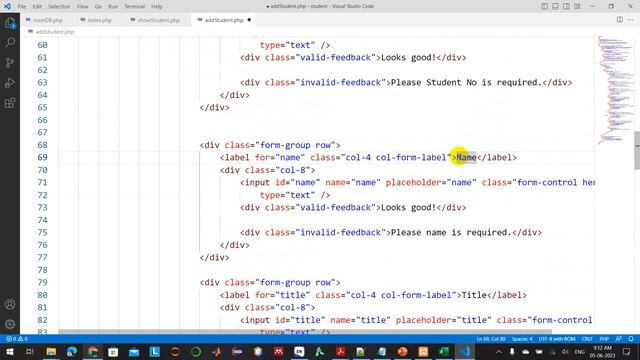This screenshot has width=640, height=360.
Task: Open the Mail app from taskbar
Action: tap(134, 352)
